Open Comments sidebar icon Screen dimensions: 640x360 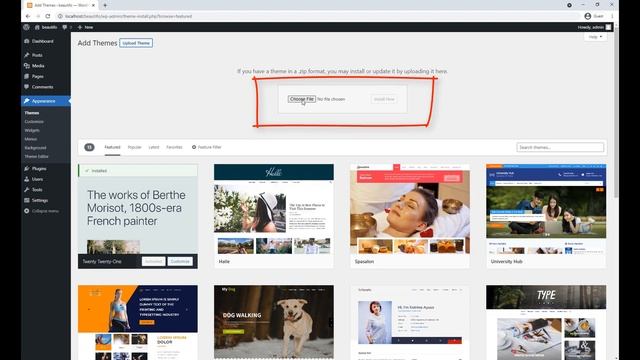click(27, 87)
